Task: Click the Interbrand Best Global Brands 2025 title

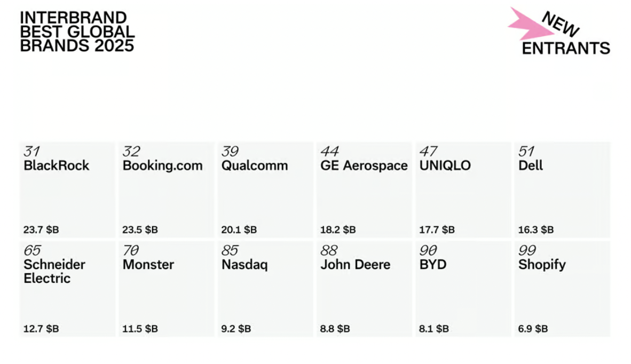Action: (77, 31)
